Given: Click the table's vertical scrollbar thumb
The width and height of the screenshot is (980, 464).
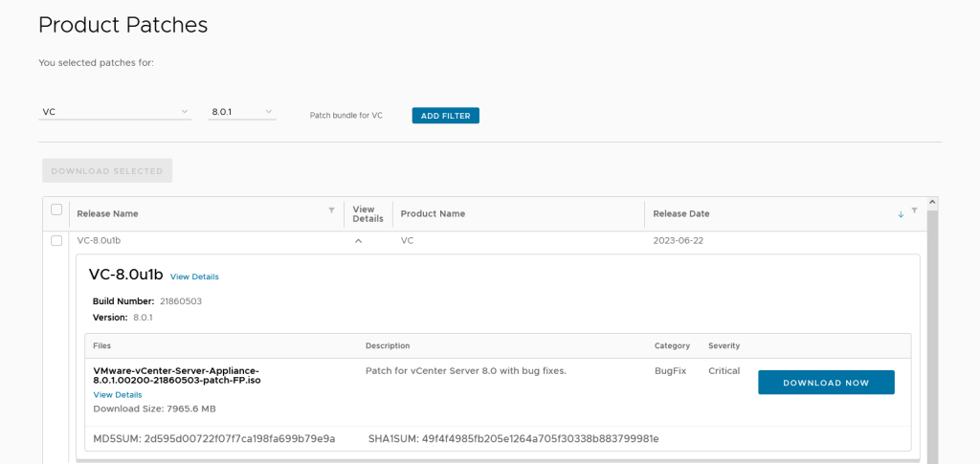Looking at the screenshot, I should tap(932, 335).
